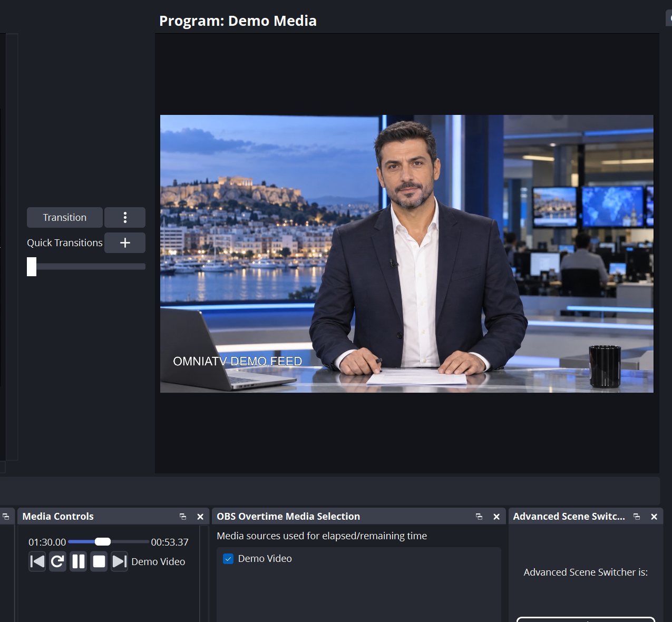
Task: Click Media sources used for elapsed/remaining time text
Action: pos(322,536)
